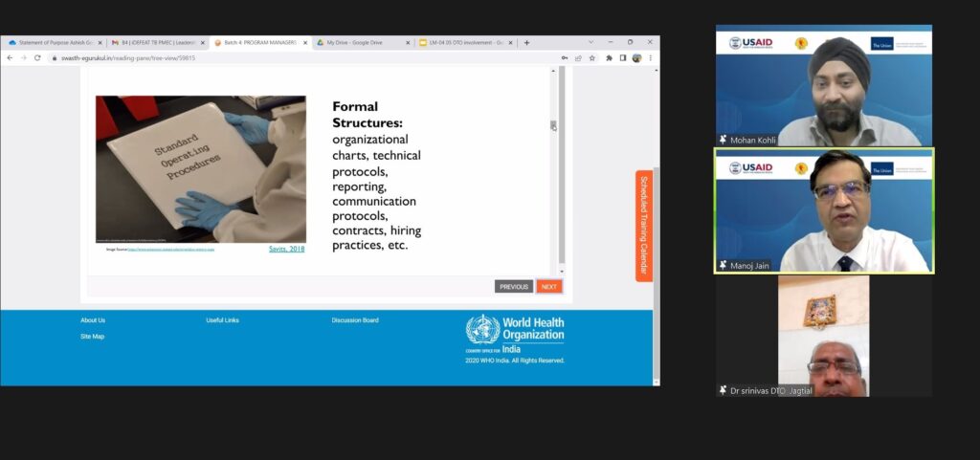980x460 pixels.
Task: Click the browser back arrow
Action: coord(10,57)
